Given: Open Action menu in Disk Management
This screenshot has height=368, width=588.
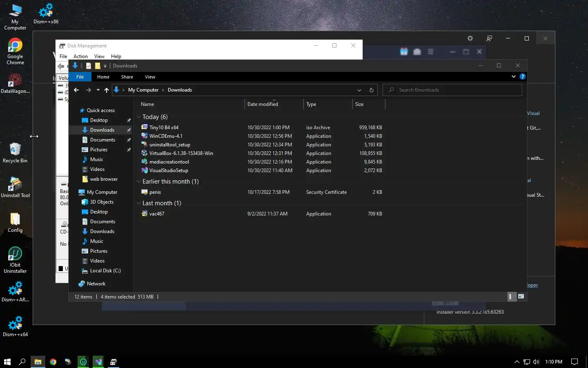Looking at the screenshot, I should tap(80, 56).
